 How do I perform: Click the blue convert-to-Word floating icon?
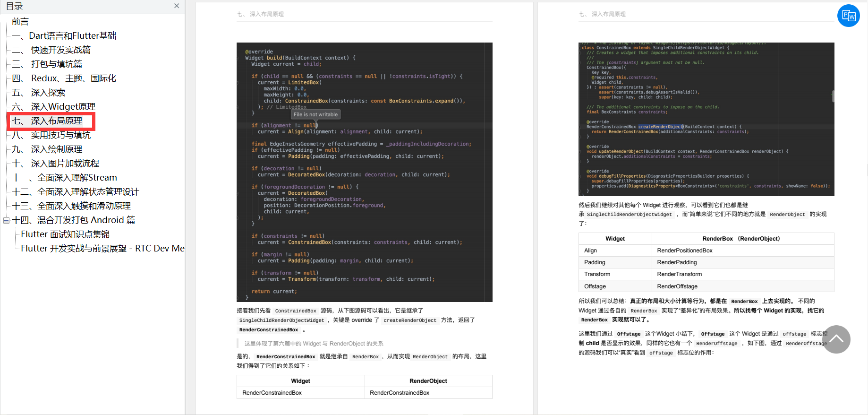(849, 16)
